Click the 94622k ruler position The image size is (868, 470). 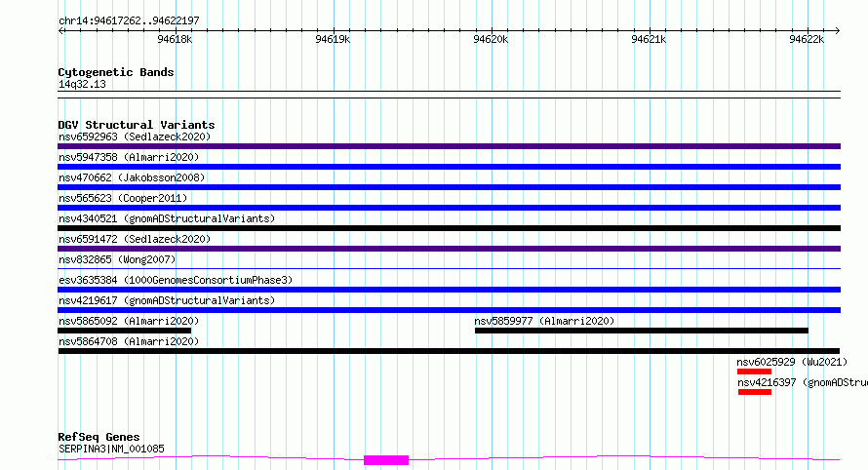[x=807, y=39]
